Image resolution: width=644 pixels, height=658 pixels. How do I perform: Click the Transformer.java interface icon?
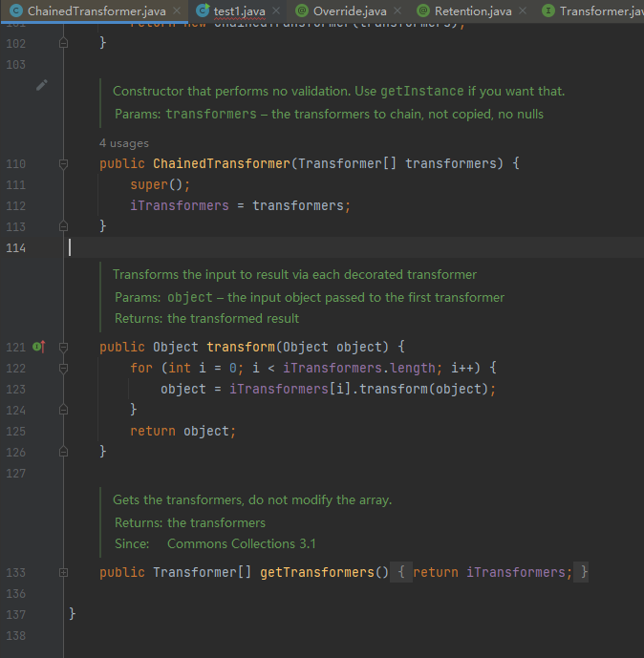coord(547,11)
